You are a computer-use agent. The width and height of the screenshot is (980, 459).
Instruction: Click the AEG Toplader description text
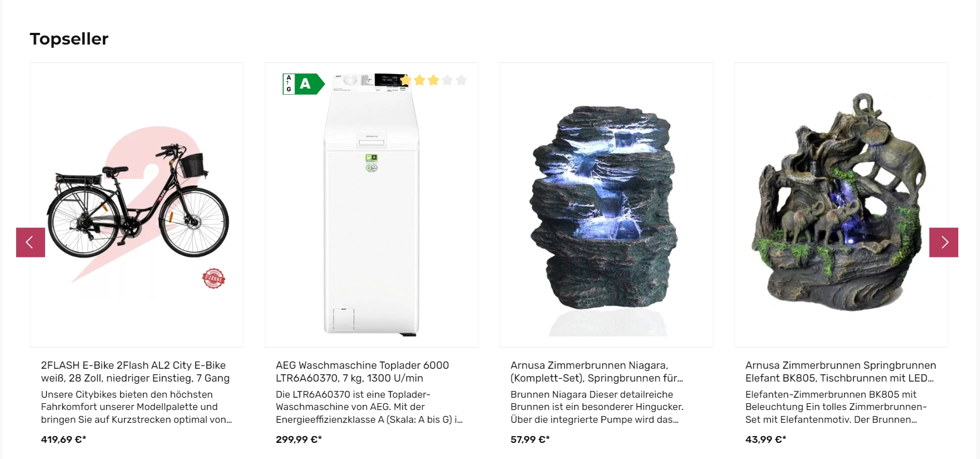click(x=369, y=407)
